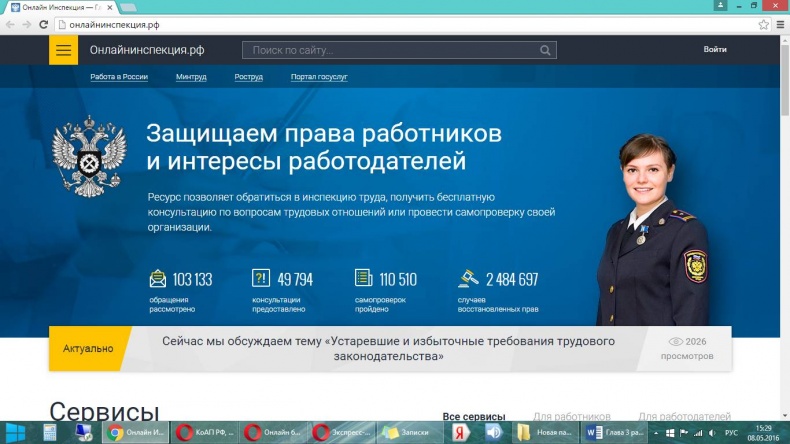Click the search magnifier icon

pyautogui.click(x=546, y=50)
